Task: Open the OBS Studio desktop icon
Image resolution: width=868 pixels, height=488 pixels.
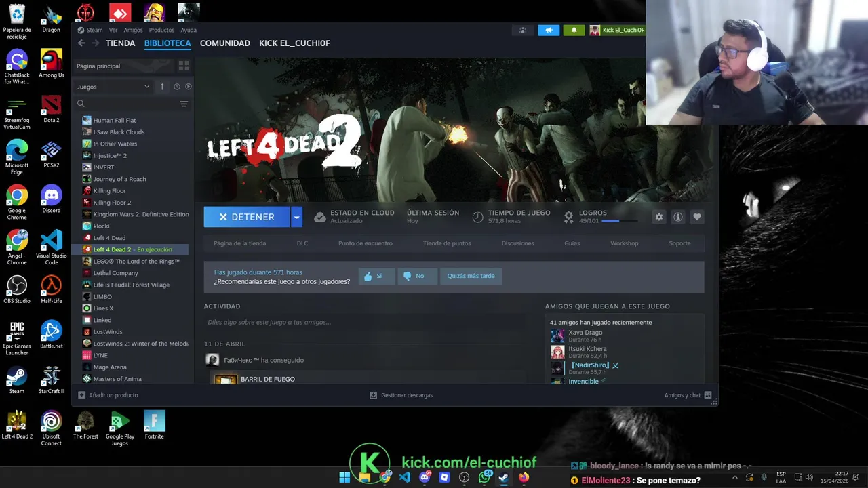Action: pos(17,290)
